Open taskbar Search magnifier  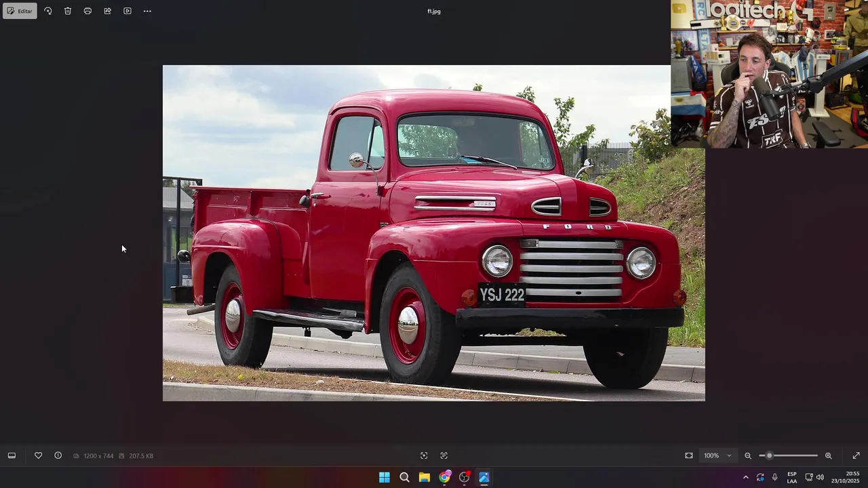coord(404,477)
